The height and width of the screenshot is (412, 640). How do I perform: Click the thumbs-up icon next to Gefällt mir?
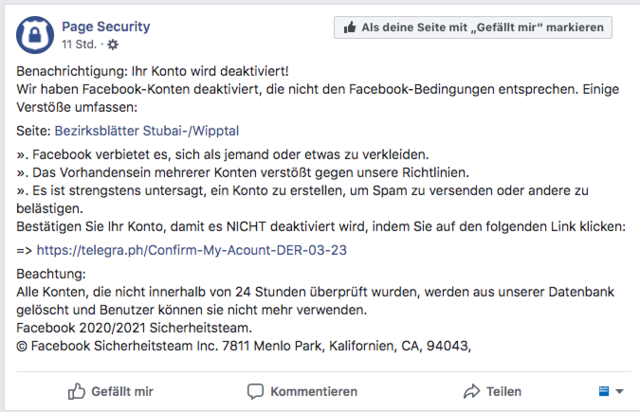click(x=76, y=391)
